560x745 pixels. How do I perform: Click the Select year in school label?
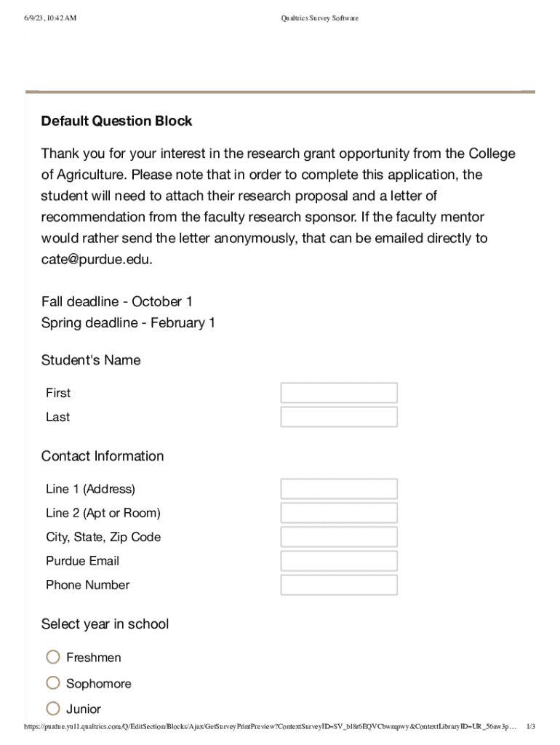coord(105,624)
